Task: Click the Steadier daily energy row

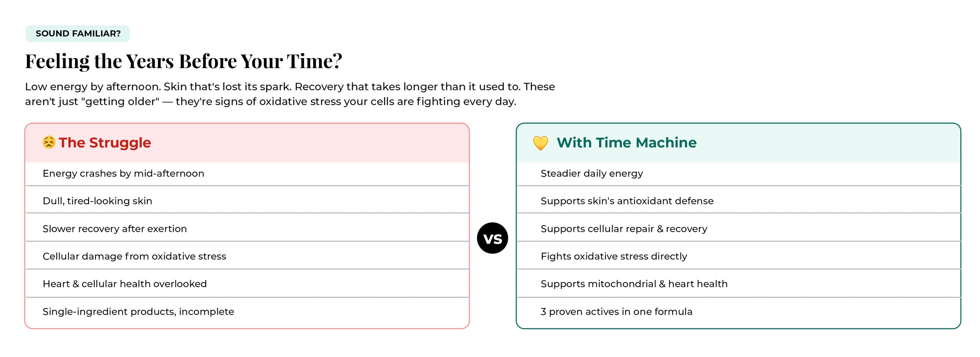Action: coord(739,173)
